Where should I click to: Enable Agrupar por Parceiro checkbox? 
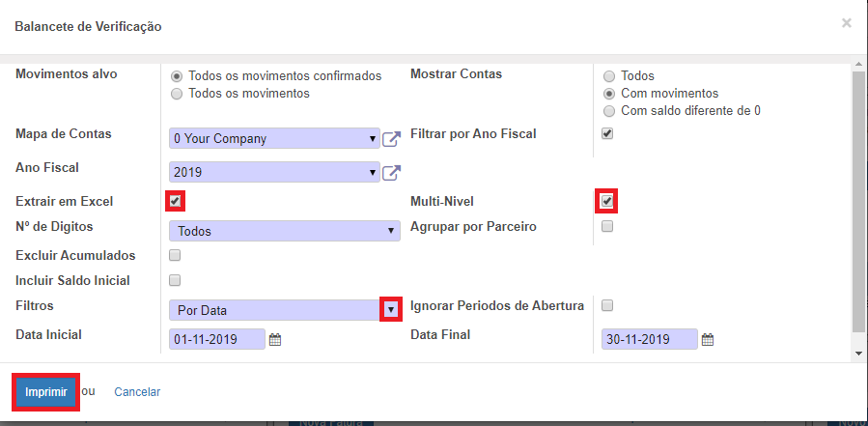click(x=607, y=227)
